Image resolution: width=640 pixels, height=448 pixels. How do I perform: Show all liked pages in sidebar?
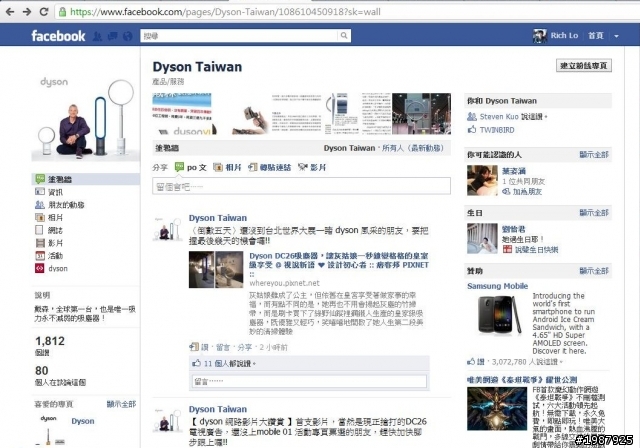121,404
